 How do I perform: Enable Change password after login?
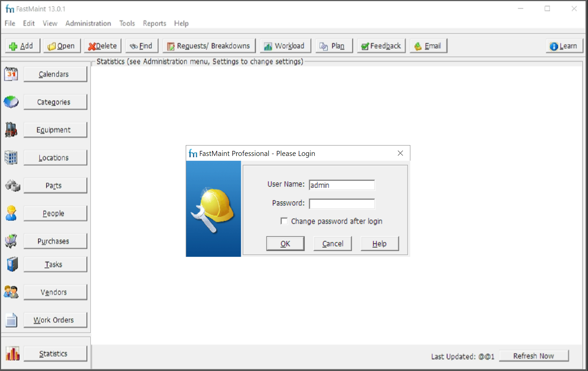point(284,221)
